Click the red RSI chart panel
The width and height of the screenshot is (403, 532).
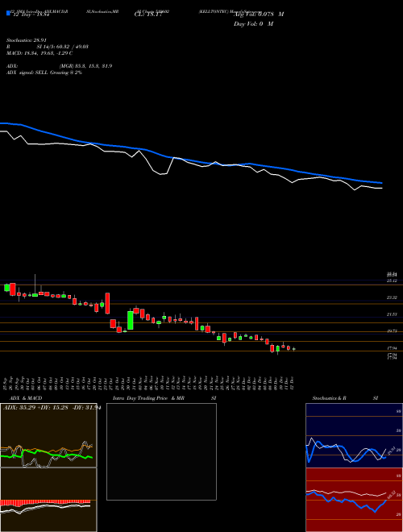tap(354, 500)
